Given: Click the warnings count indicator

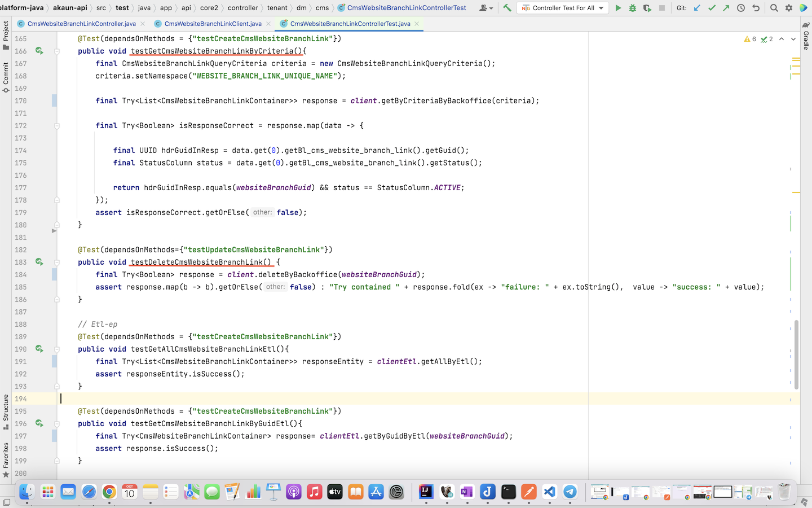Looking at the screenshot, I should [x=750, y=39].
